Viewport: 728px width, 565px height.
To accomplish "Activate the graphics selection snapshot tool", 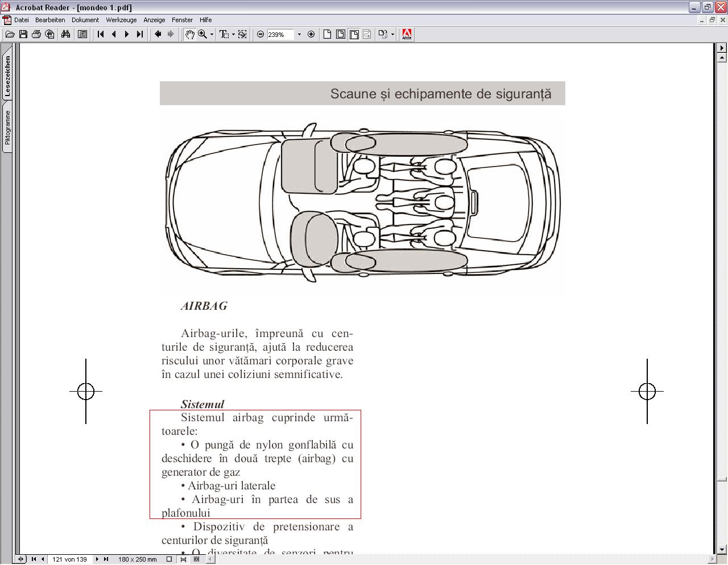I will pos(242,35).
